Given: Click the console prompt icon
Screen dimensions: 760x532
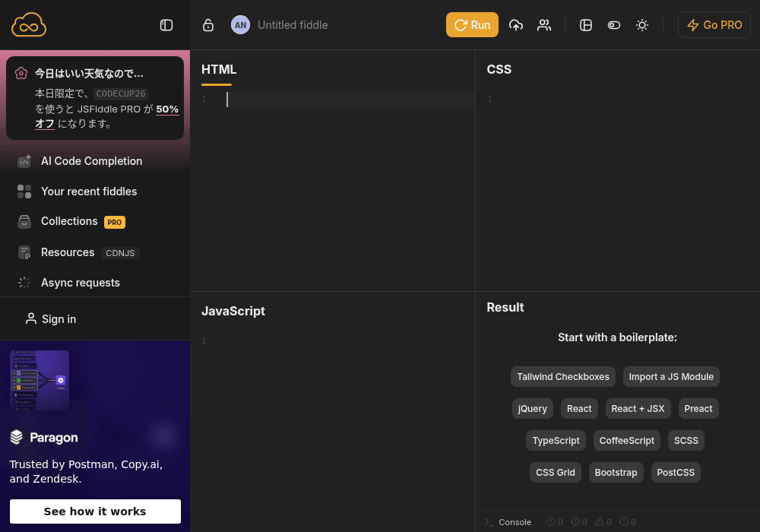Looking at the screenshot, I should [489, 522].
